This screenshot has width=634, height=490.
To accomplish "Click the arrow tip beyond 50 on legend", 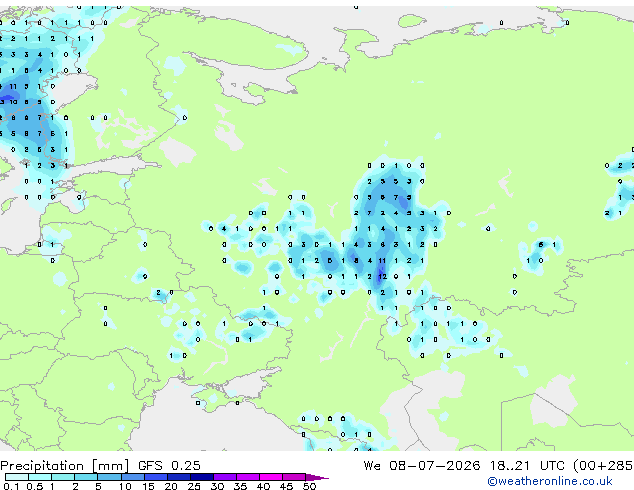I will (x=317, y=477).
